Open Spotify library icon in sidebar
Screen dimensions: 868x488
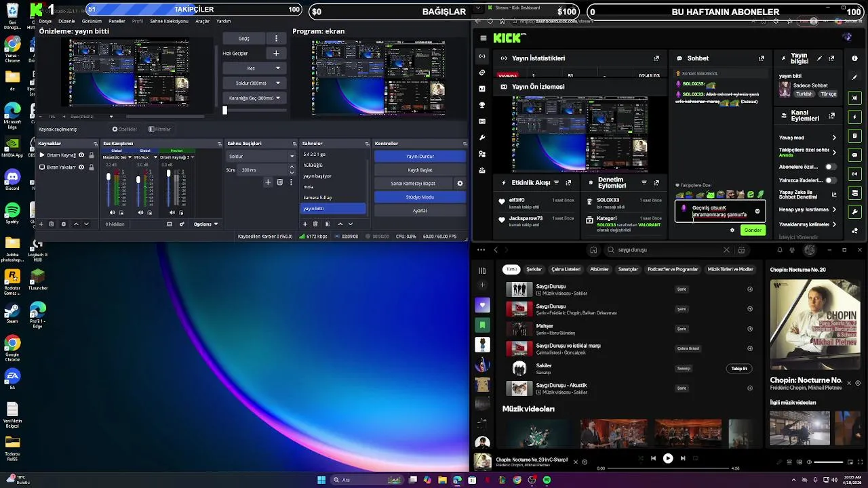coord(482,270)
